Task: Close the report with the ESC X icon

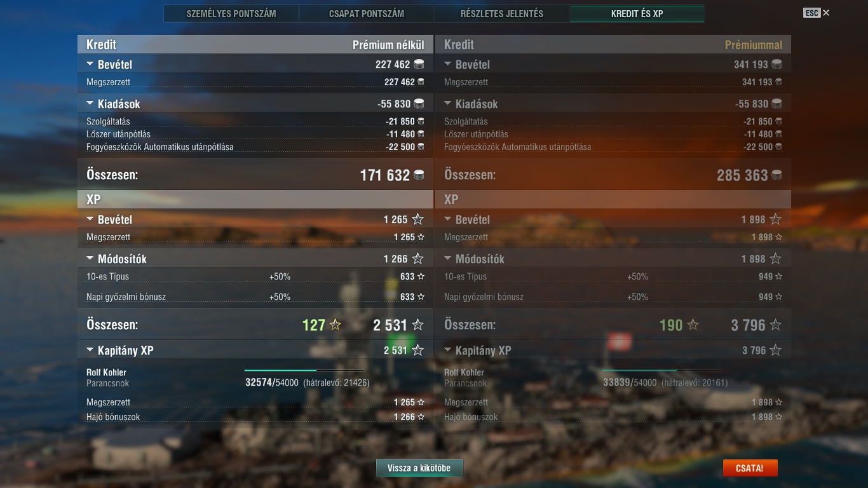Action: [x=826, y=13]
